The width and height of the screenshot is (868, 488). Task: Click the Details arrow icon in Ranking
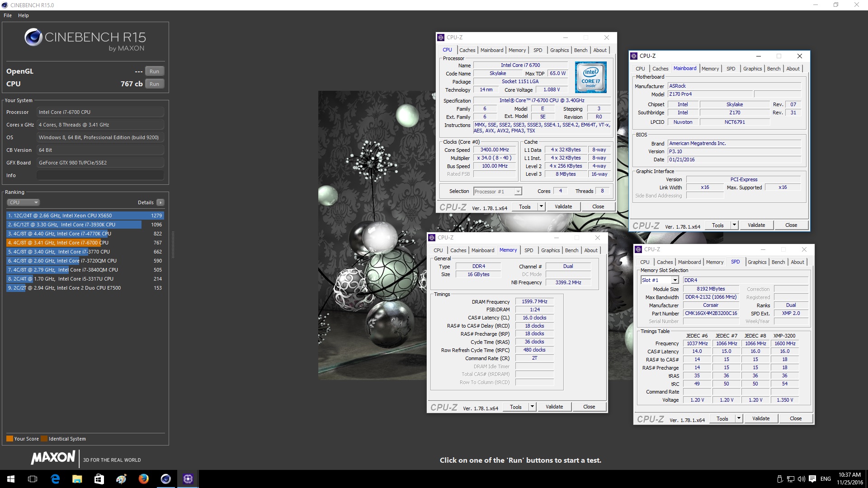click(160, 202)
